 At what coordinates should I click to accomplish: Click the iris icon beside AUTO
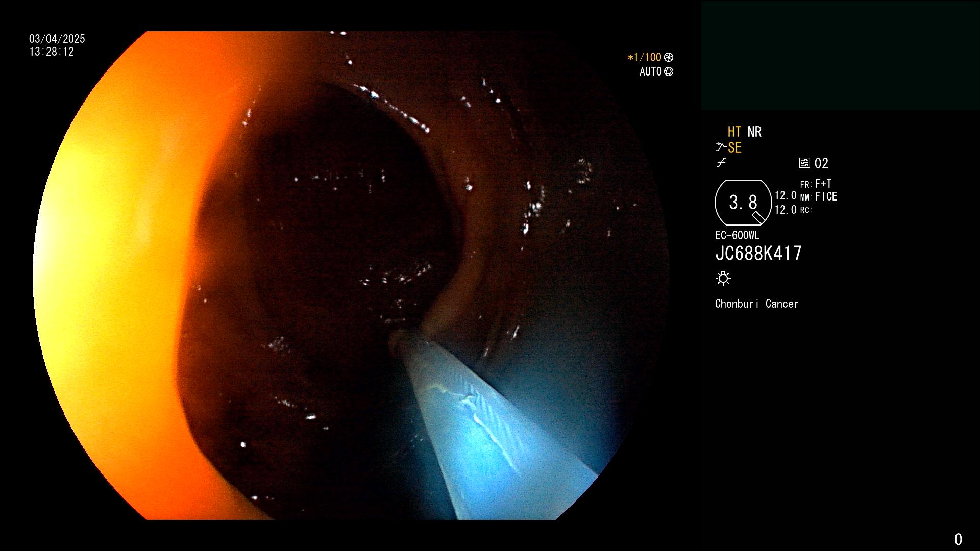tap(669, 71)
